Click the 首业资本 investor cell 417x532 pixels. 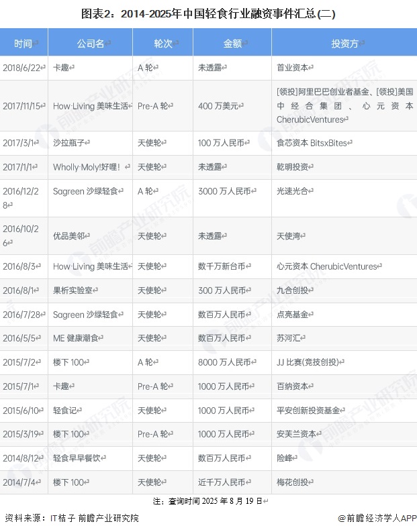pyautogui.click(x=296, y=68)
